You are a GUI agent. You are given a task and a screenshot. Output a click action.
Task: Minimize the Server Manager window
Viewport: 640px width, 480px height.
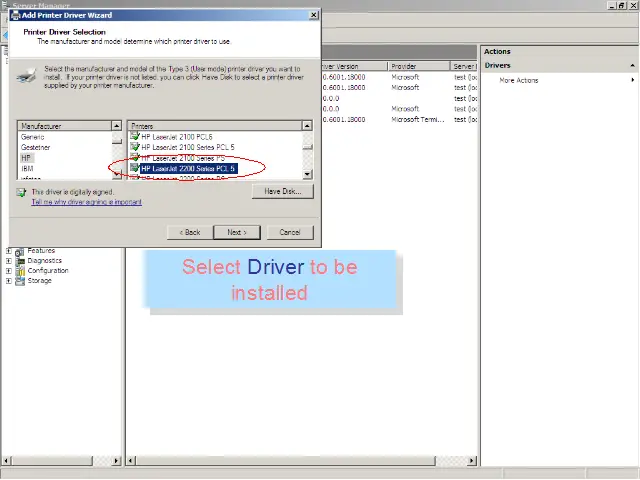tap(611, 5)
